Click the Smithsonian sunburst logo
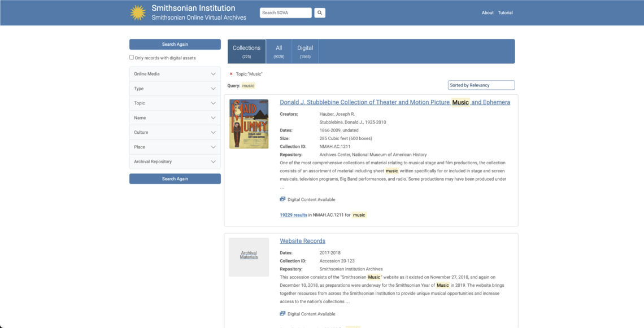This screenshot has height=328, width=644. click(x=137, y=12)
